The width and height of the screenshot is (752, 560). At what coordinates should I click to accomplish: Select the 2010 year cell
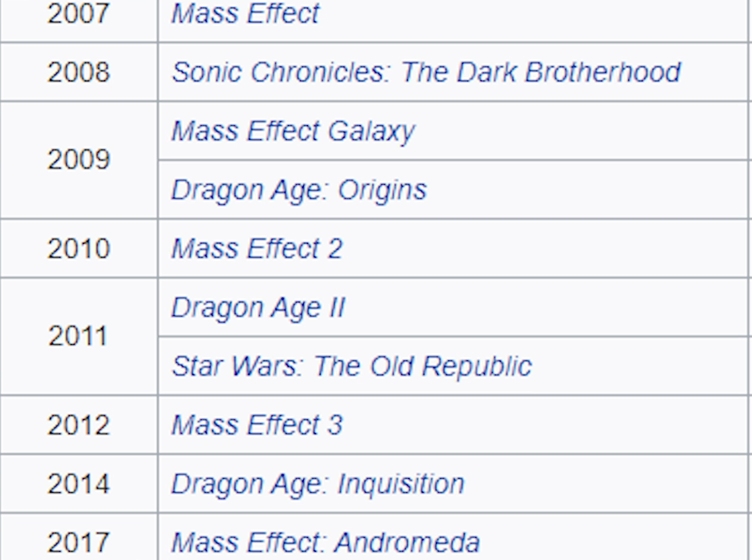point(79,248)
